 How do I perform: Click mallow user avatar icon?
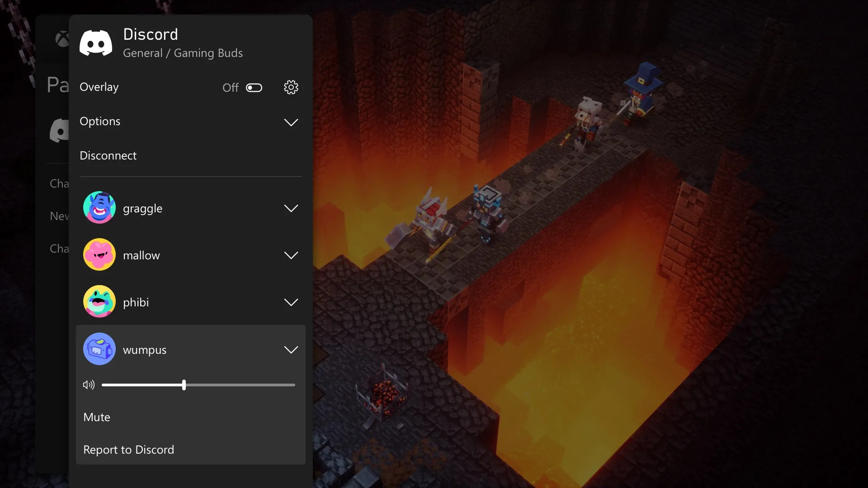[x=99, y=254]
